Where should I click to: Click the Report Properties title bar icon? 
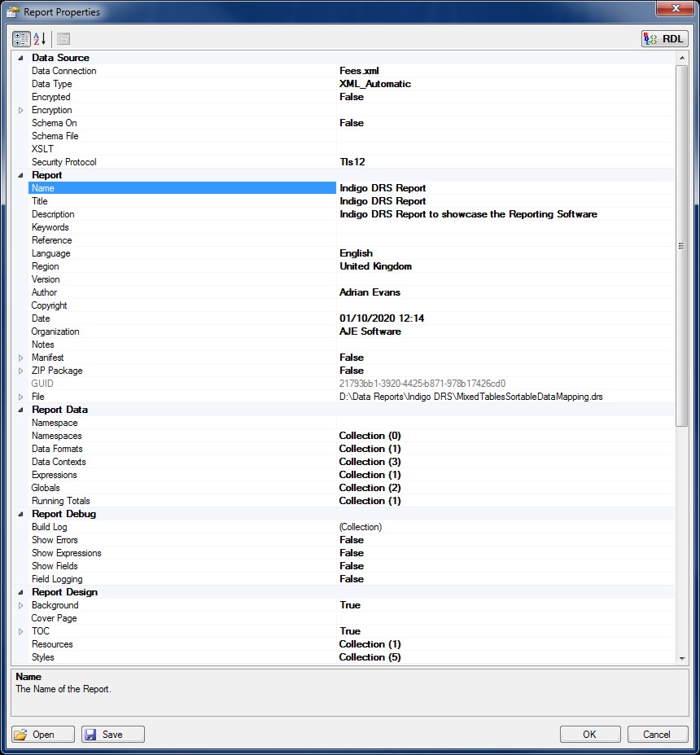(x=13, y=12)
